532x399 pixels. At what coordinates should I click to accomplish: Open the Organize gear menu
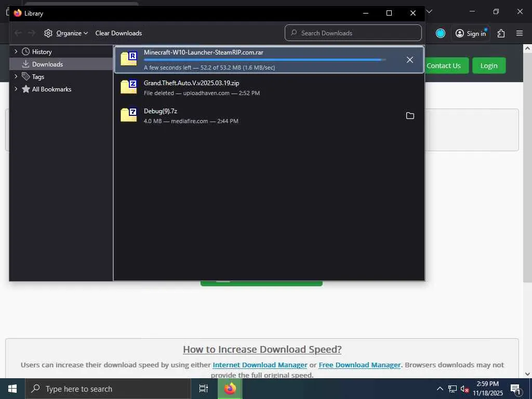[66, 33]
